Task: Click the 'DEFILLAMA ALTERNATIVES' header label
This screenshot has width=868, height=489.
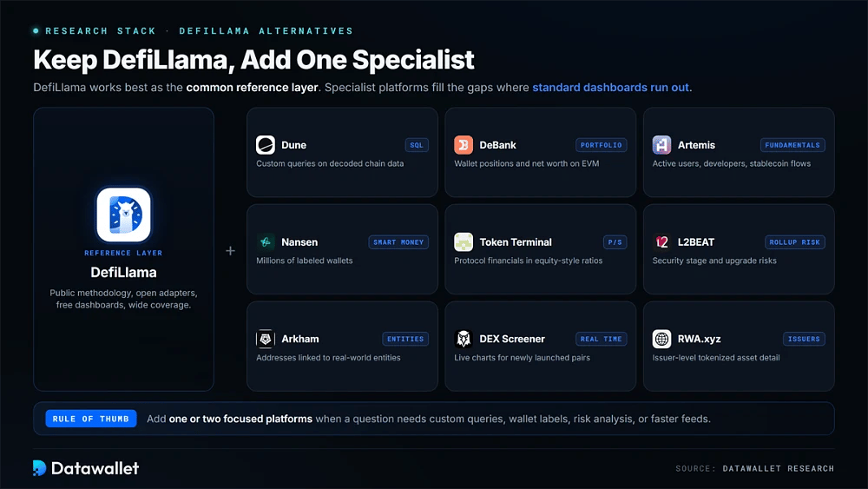Action: (266, 31)
